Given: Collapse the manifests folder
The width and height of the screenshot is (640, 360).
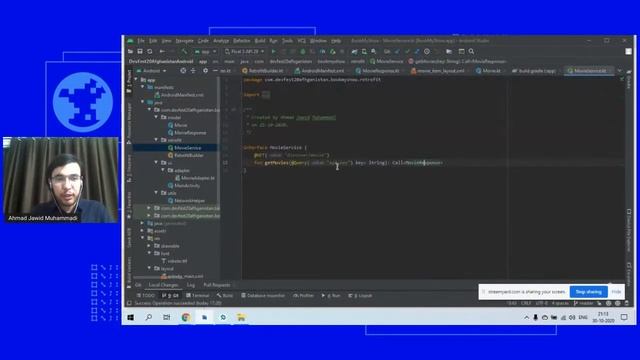Looking at the screenshot, I should [x=143, y=87].
